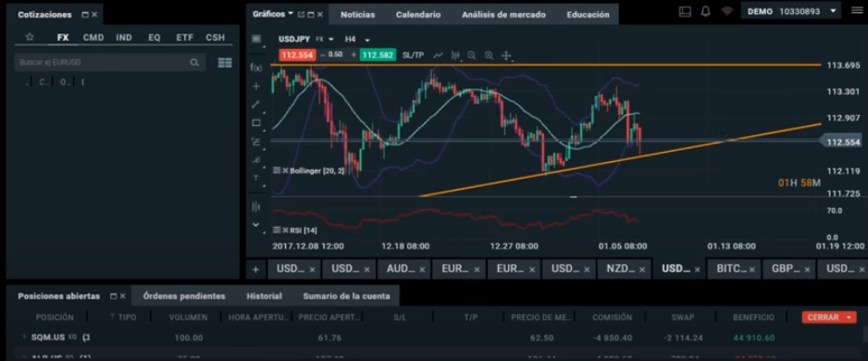Remove the RSI [14] indicator
This screenshot has width=868, height=361.
(x=286, y=230)
